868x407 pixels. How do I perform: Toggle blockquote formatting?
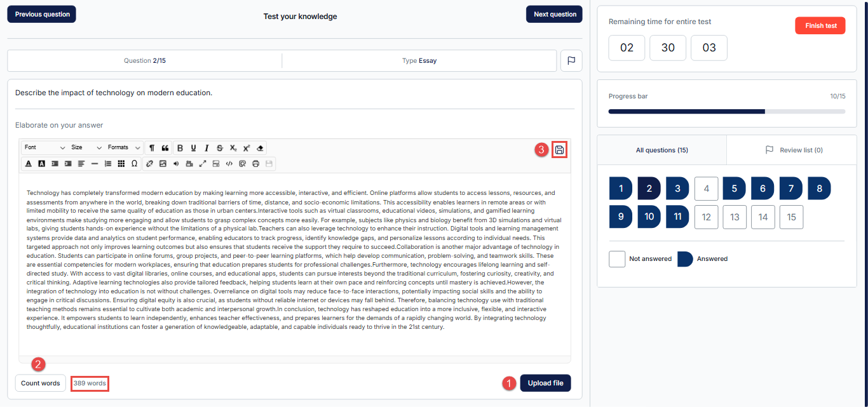165,148
